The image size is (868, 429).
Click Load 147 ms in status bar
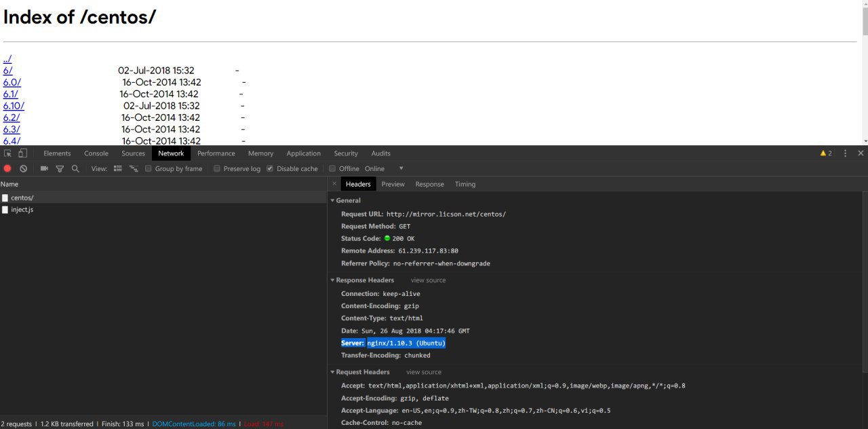(264, 424)
